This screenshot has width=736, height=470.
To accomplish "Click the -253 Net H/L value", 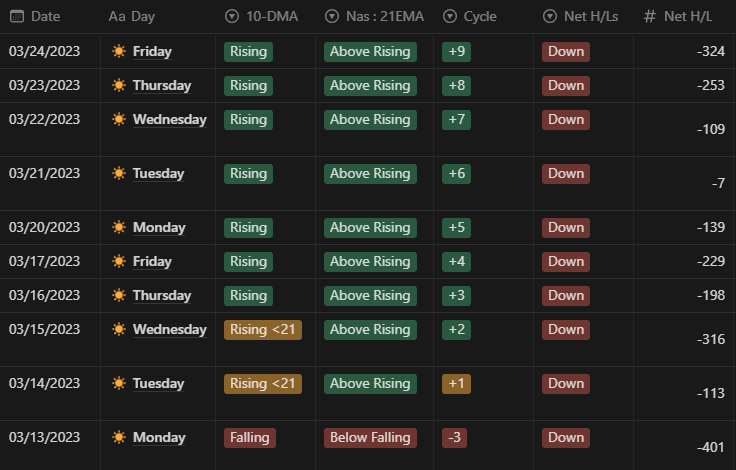I will 711,85.
